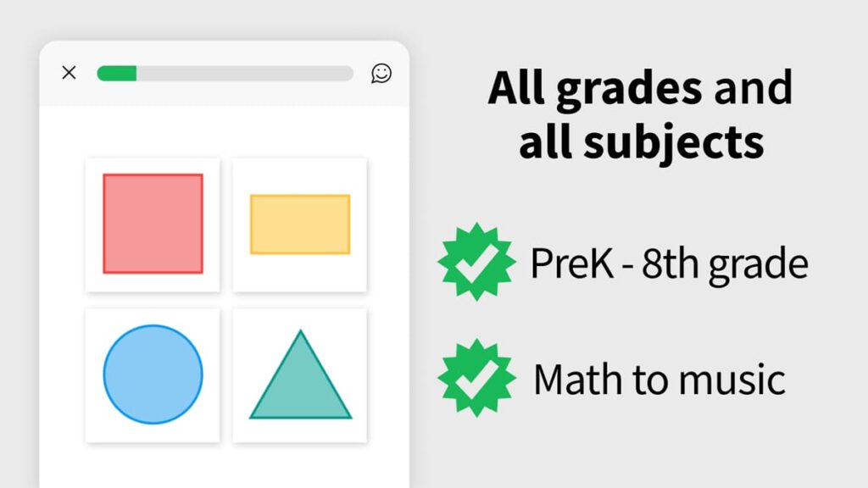This screenshot has height=488, width=868.
Task: Click the blank white area below shape cards
Action: [225, 464]
